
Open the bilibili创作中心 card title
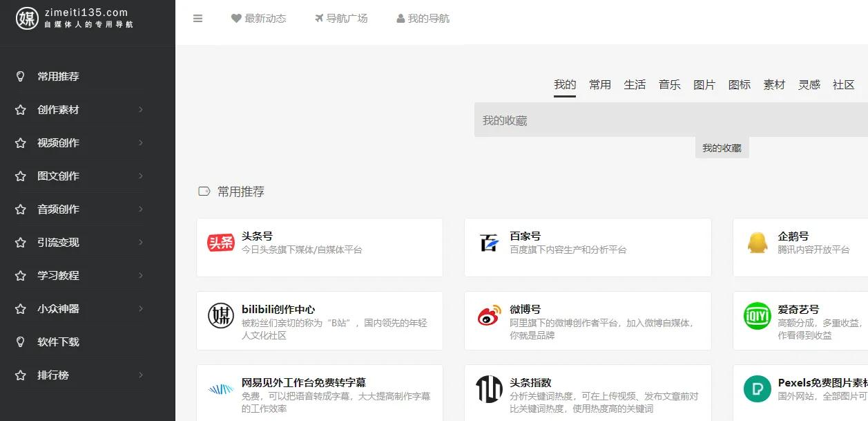(x=278, y=310)
